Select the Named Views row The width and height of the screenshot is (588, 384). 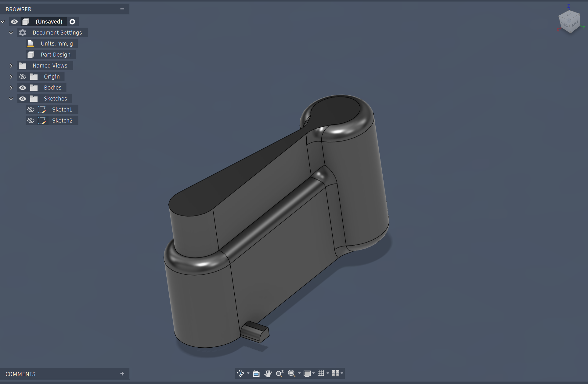45,66
